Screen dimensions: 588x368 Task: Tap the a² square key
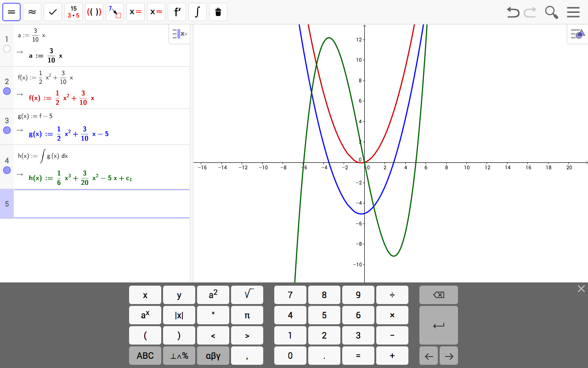[x=213, y=295]
